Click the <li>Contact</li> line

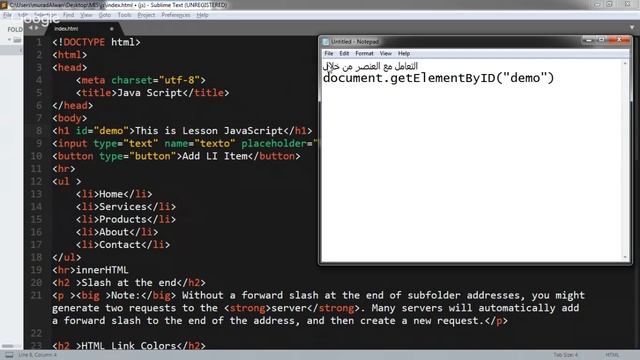pyautogui.click(x=123, y=244)
